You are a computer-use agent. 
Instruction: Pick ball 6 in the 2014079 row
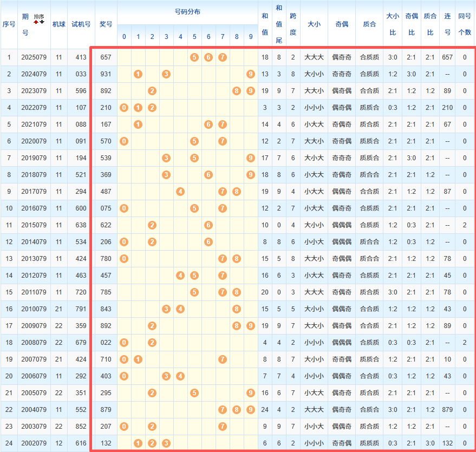(x=208, y=242)
